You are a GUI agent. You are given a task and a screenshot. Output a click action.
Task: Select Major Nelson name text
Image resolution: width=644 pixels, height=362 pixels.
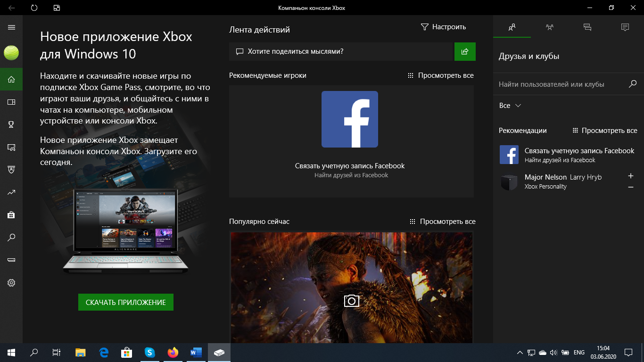pos(545,177)
